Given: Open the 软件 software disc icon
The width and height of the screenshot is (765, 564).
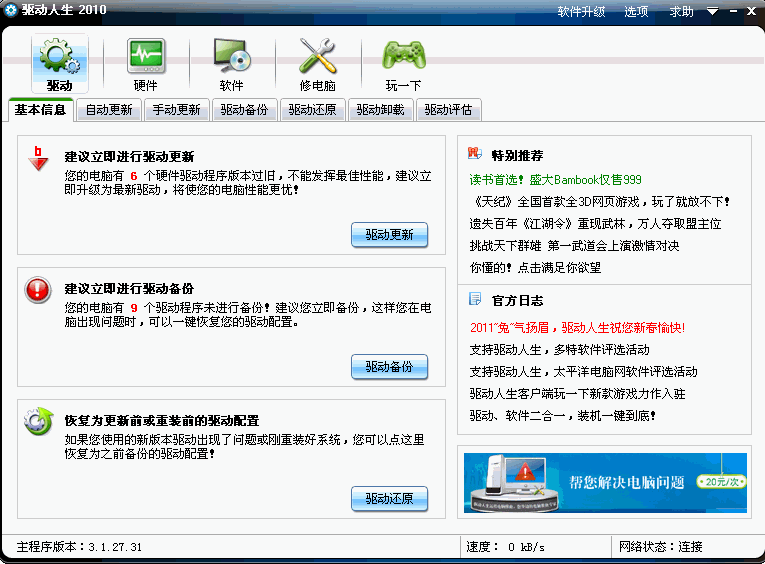Looking at the screenshot, I should (231, 63).
